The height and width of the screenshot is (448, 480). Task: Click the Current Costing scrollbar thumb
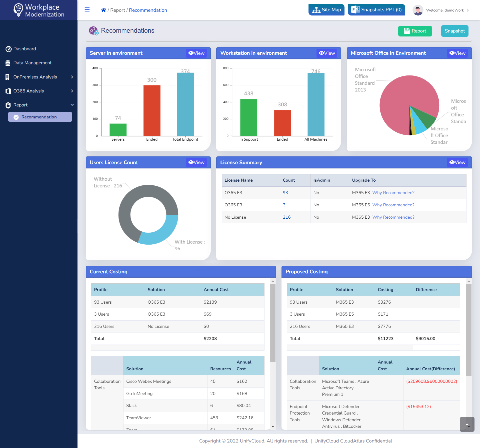(273, 323)
